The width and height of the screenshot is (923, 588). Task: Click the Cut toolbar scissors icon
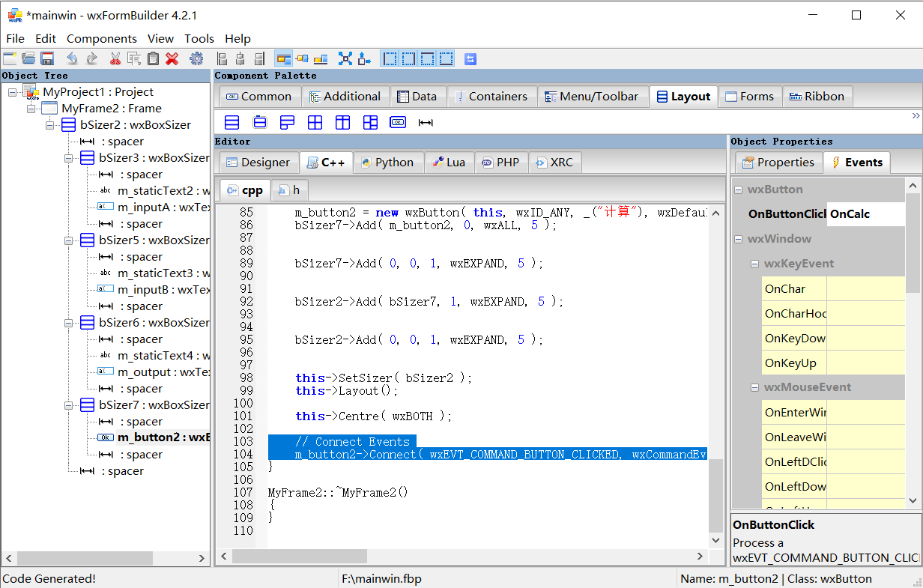[x=116, y=58]
